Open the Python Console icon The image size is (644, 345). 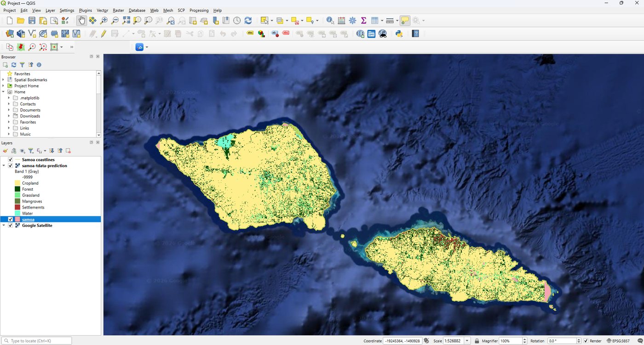(399, 34)
